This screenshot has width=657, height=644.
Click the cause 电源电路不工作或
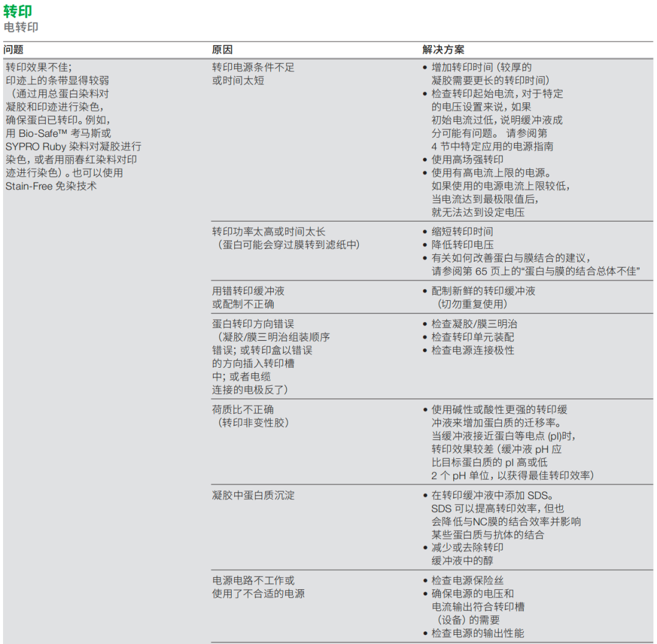click(x=253, y=581)
